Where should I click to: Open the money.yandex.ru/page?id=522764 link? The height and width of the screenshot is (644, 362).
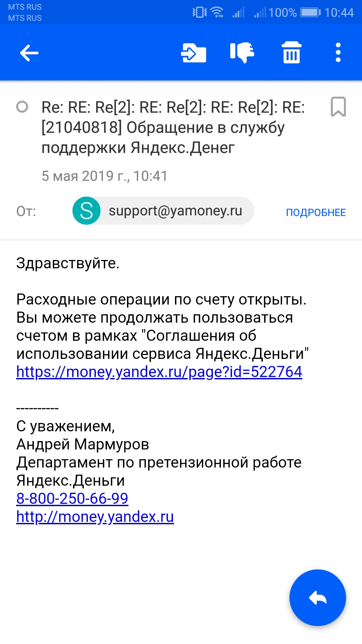(x=159, y=372)
